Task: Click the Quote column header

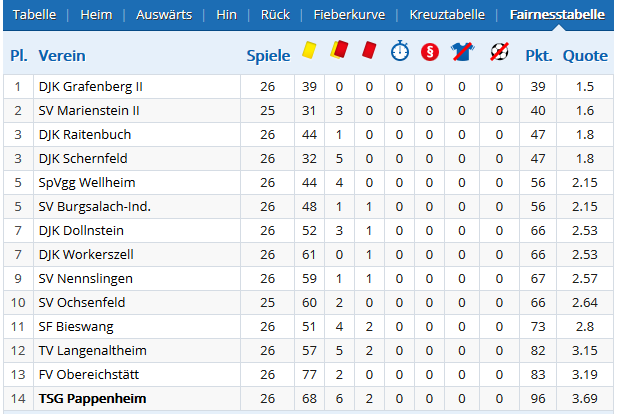Action: pos(585,55)
